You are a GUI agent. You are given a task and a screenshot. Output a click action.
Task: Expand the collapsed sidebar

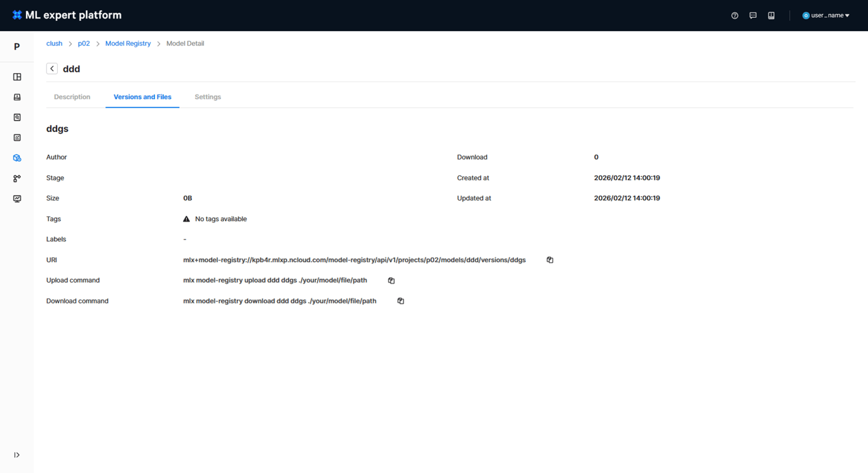(17, 455)
